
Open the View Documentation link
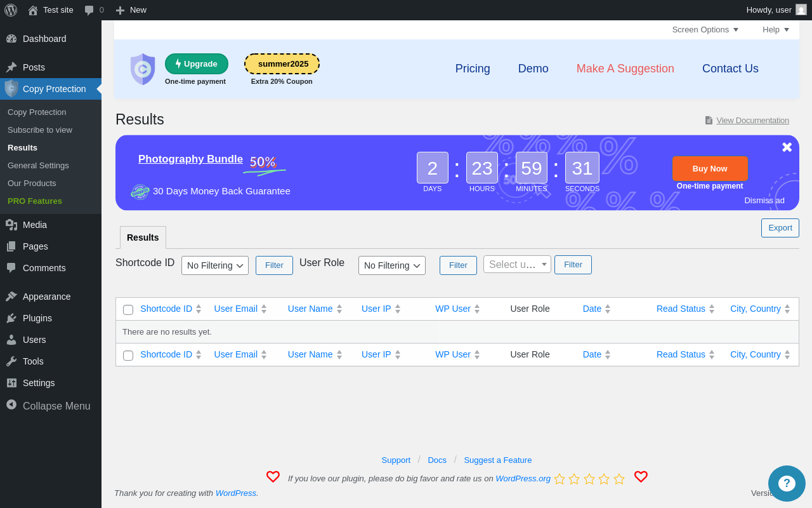pyautogui.click(x=752, y=121)
